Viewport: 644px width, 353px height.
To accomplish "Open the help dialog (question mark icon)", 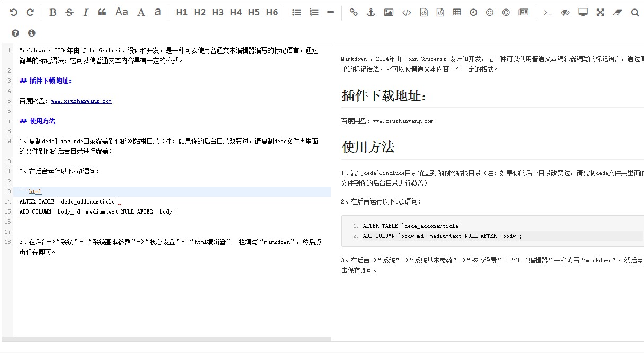I will click(x=15, y=33).
